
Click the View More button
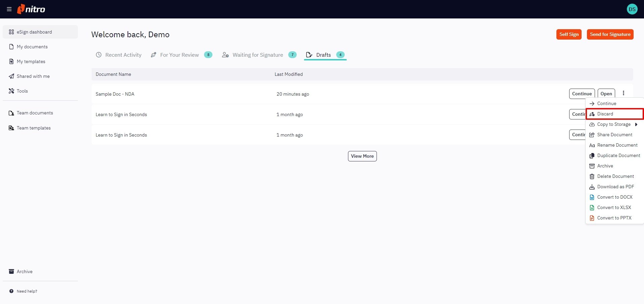(x=362, y=156)
